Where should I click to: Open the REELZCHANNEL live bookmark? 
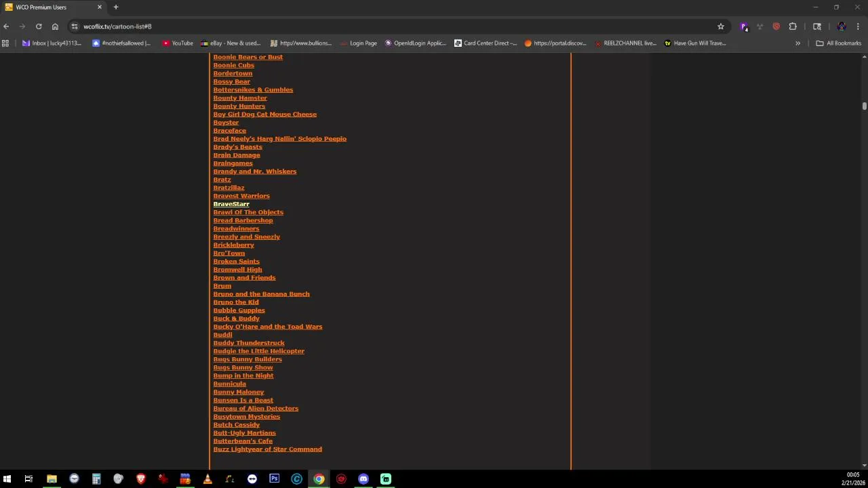625,43
